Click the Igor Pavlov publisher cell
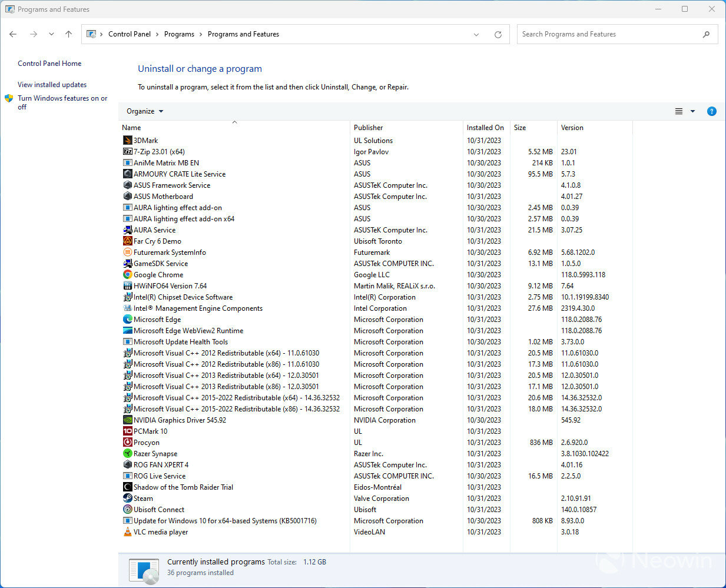The image size is (726, 588). coord(371,151)
